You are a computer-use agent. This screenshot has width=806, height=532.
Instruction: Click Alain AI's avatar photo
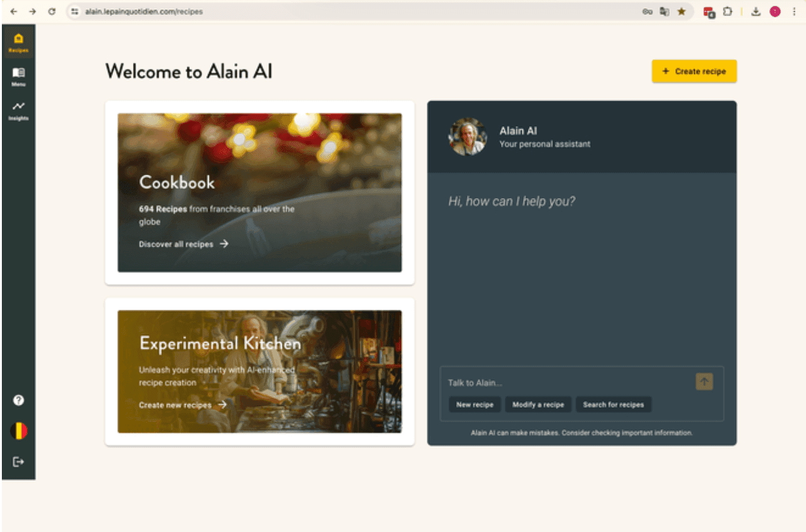coord(467,137)
